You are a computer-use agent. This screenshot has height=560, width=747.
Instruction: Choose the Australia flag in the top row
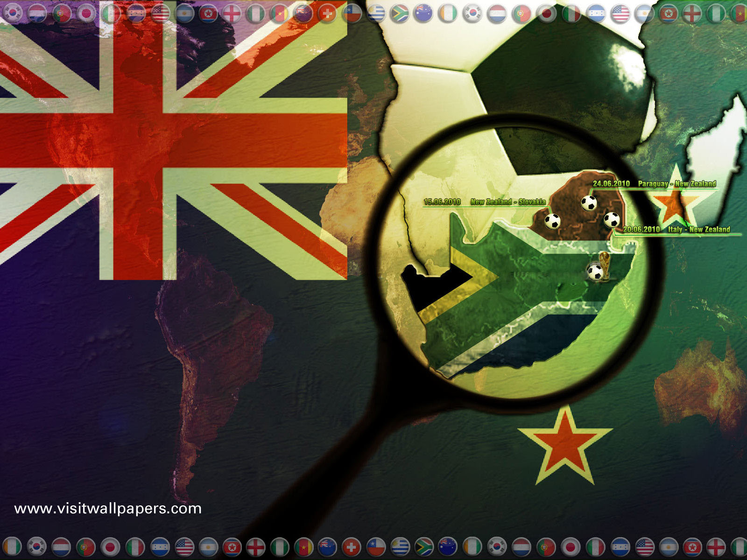(x=423, y=14)
